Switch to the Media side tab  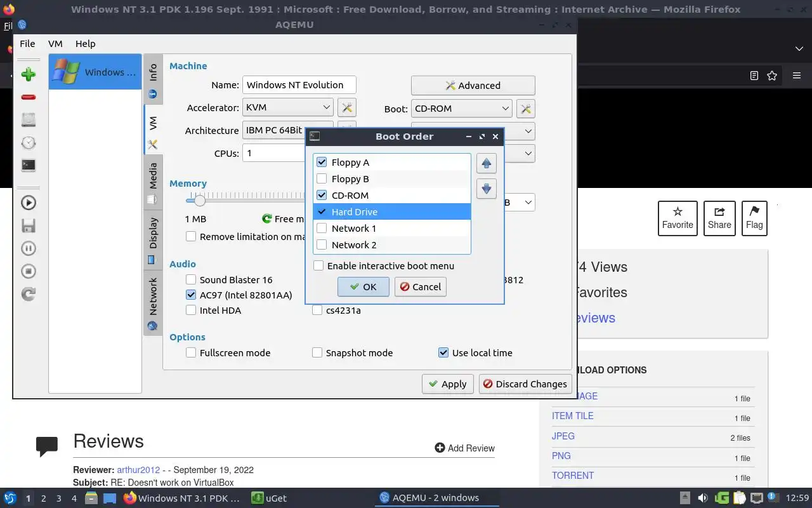coord(153,183)
